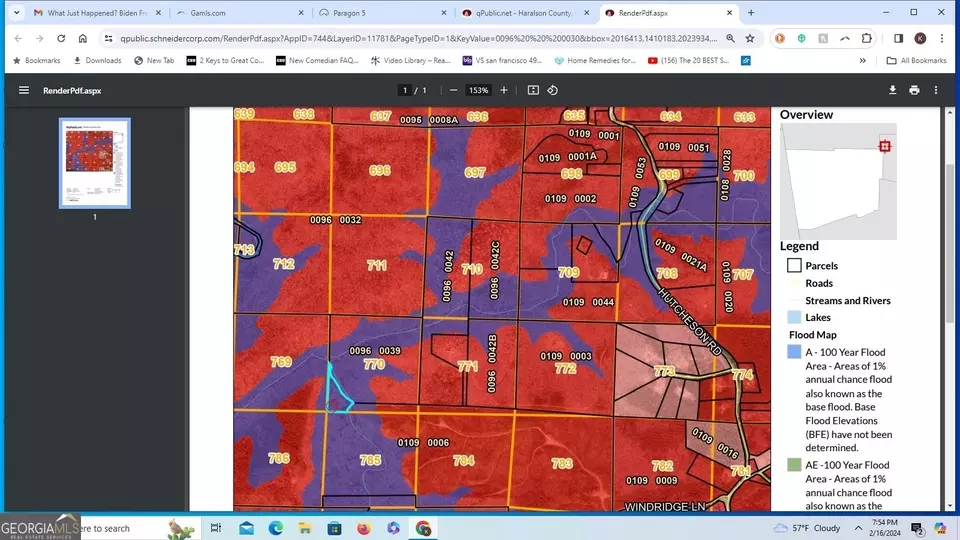
Task: Toggle the PDF sidebar menu icon
Action: 24,90
